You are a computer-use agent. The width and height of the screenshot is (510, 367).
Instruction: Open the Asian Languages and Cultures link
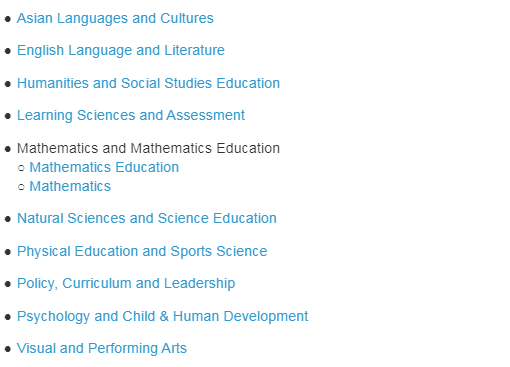pyautogui.click(x=115, y=18)
